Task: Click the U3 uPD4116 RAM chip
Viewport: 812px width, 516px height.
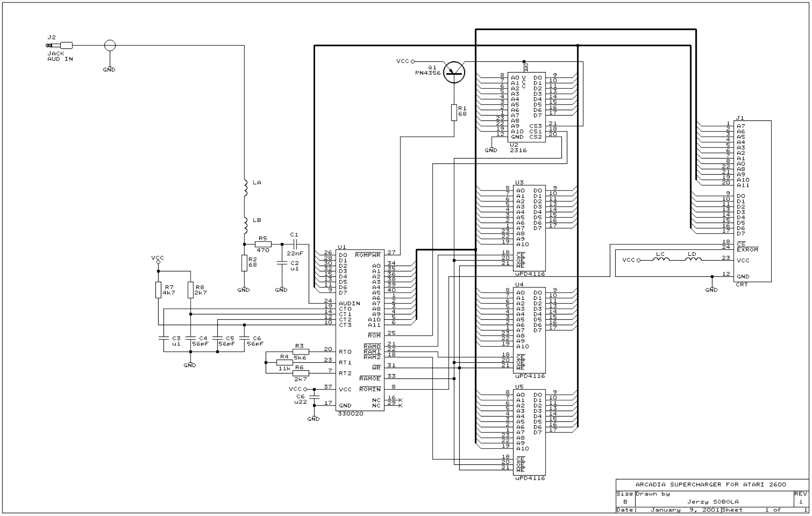Action: pos(529,228)
